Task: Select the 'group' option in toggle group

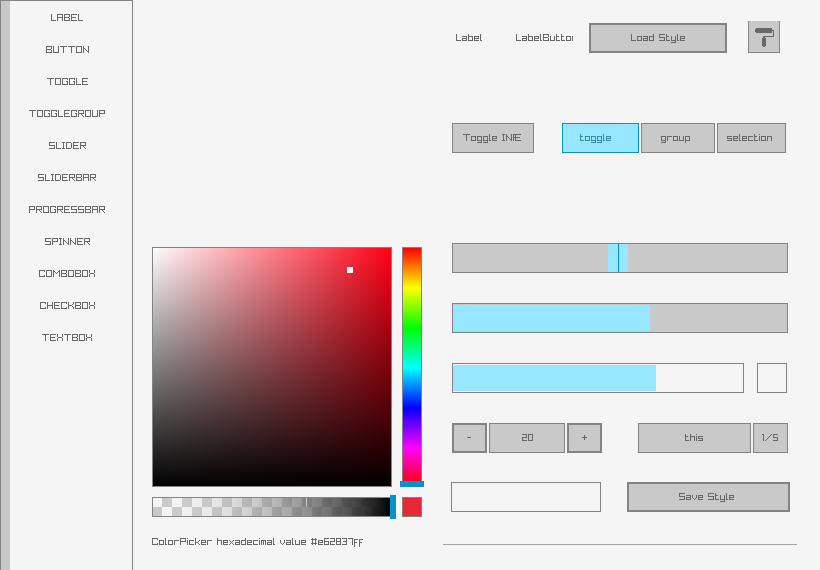Action: click(677, 138)
